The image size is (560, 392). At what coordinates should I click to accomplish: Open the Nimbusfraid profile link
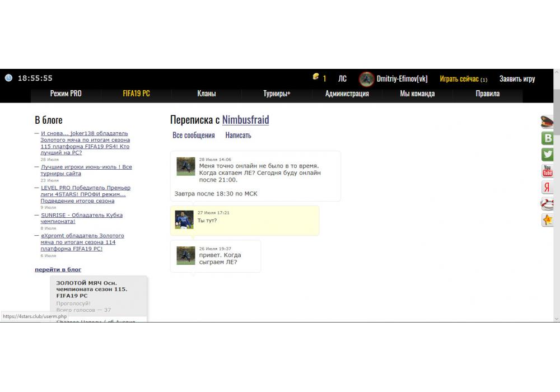pyautogui.click(x=245, y=120)
